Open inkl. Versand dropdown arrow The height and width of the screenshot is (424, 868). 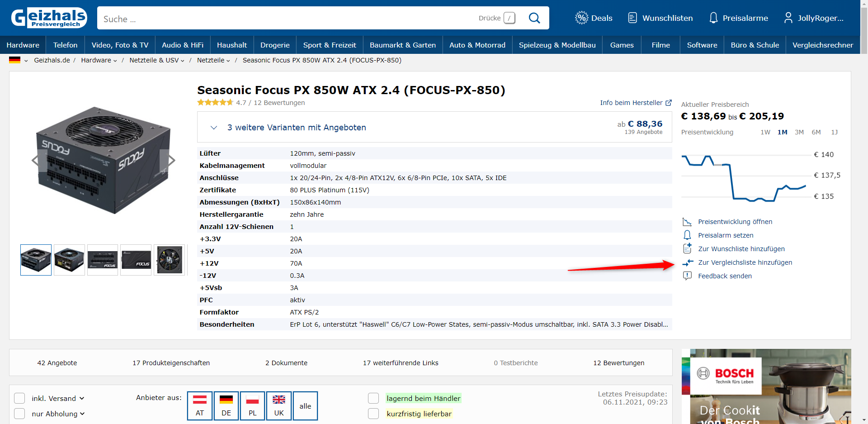pyautogui.click(x=82, y=398)
